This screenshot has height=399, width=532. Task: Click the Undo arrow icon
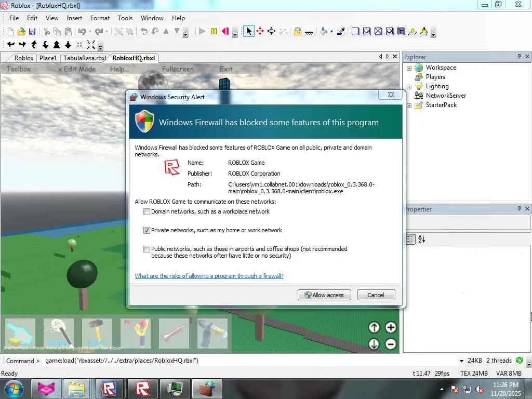tap(82, 32)
